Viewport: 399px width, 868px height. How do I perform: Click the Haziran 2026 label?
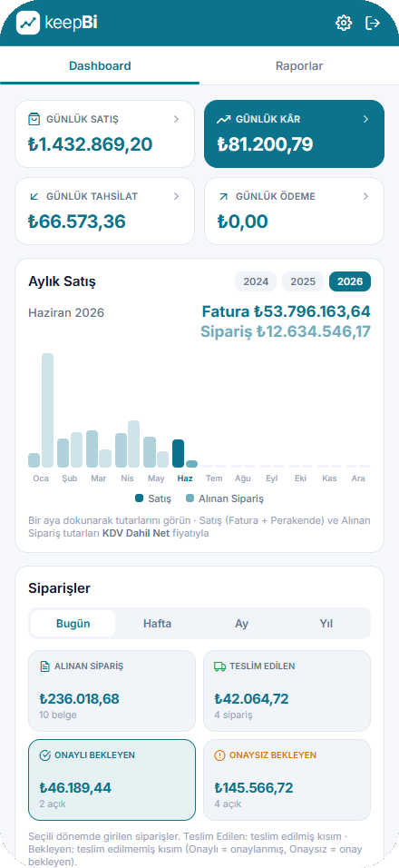66,312
